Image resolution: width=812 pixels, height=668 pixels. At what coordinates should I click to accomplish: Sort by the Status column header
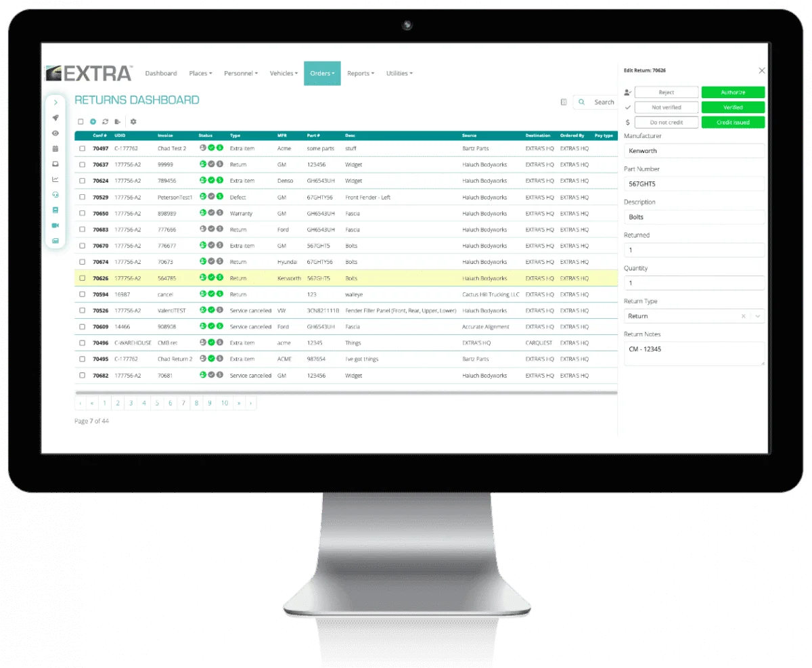205,135
